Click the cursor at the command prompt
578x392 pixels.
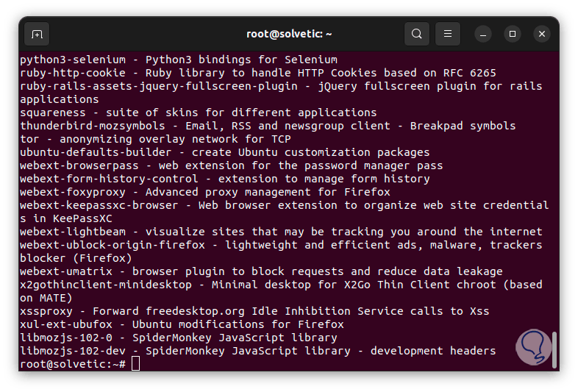click(135, 364)
